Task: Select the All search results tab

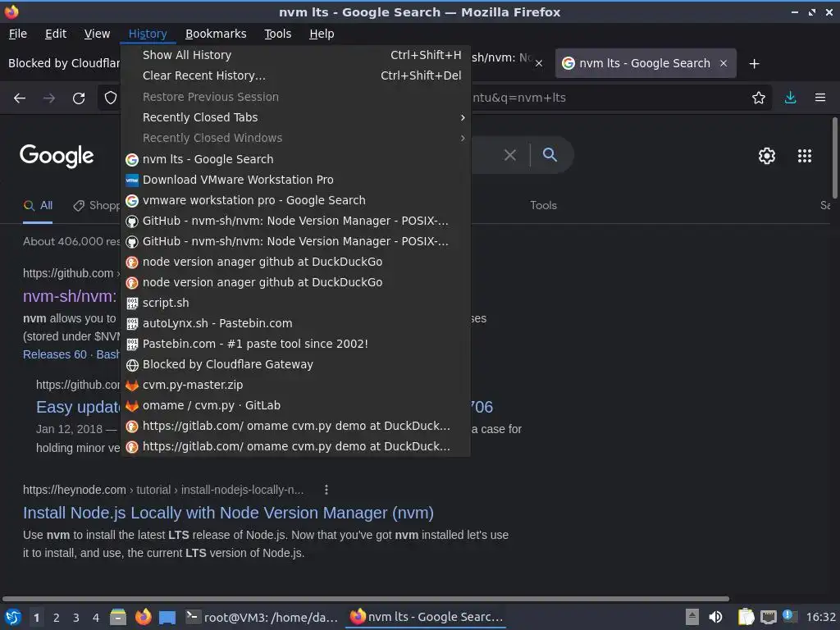Action: (38, 206)
